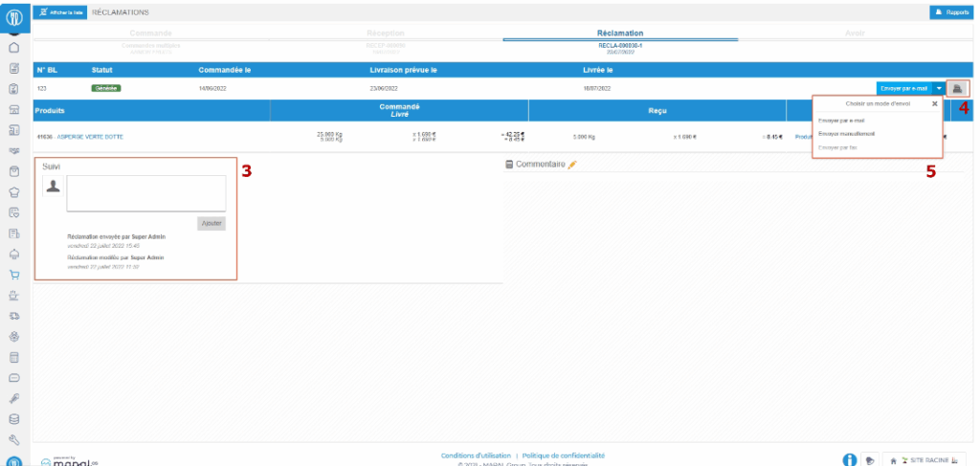Screen dimensions: 980x466
Task: Click the delivery truck icon in the sidebar
Action: pos(14,315)
